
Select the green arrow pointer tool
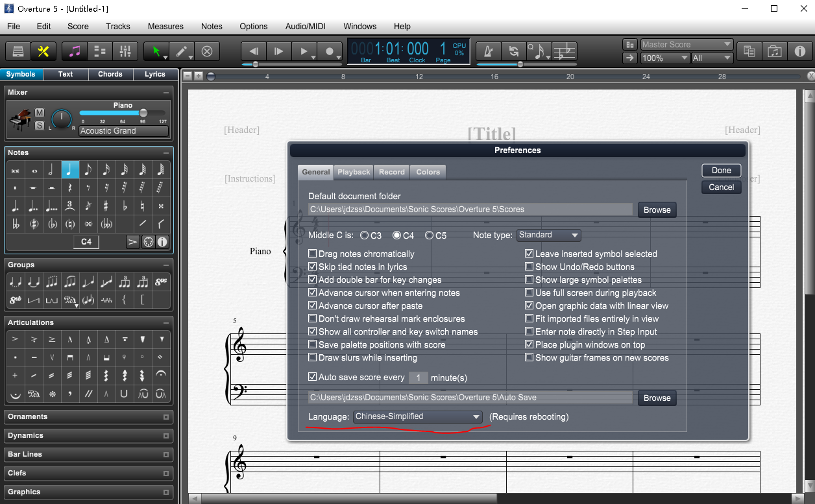point(157,51)
